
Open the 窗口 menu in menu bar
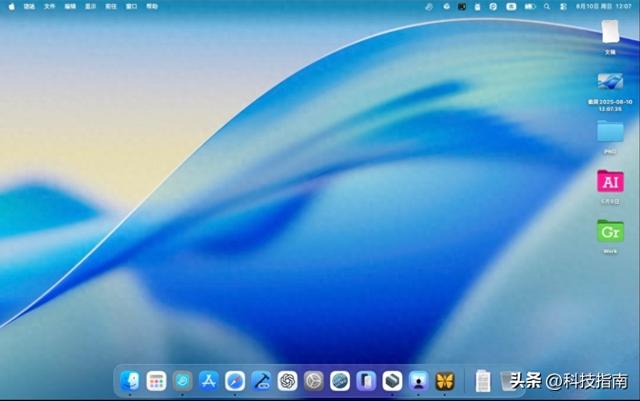point(131,7)
